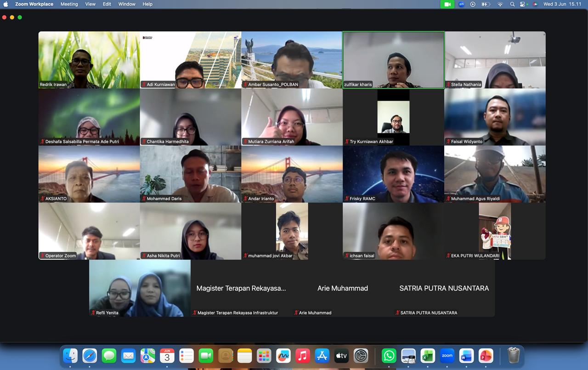Screen dimensions: 588x370
Task: Open the Help menu
Action: (x=147, y=4)
